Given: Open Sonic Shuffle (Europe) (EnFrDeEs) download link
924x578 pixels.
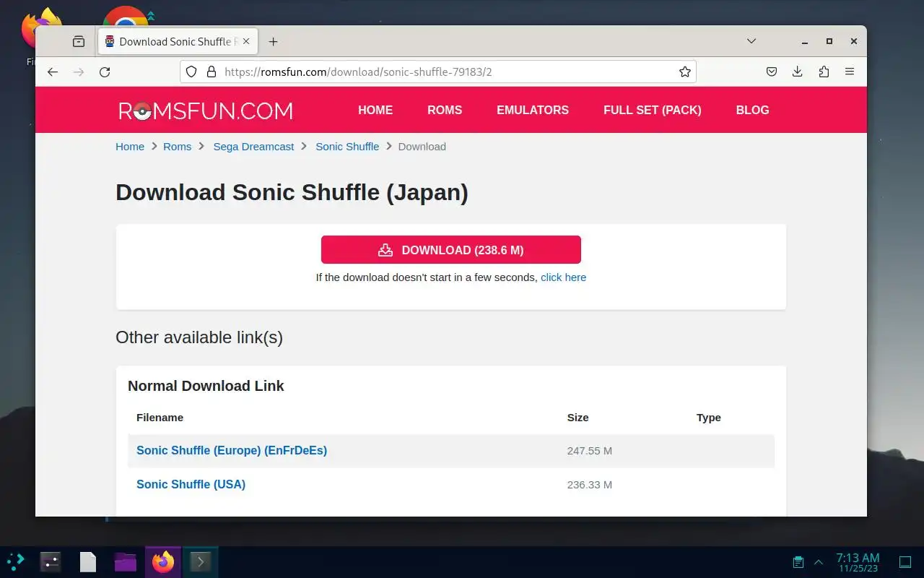Looking at the screenshot, I should pyautogui.click(x=232, y=450).
